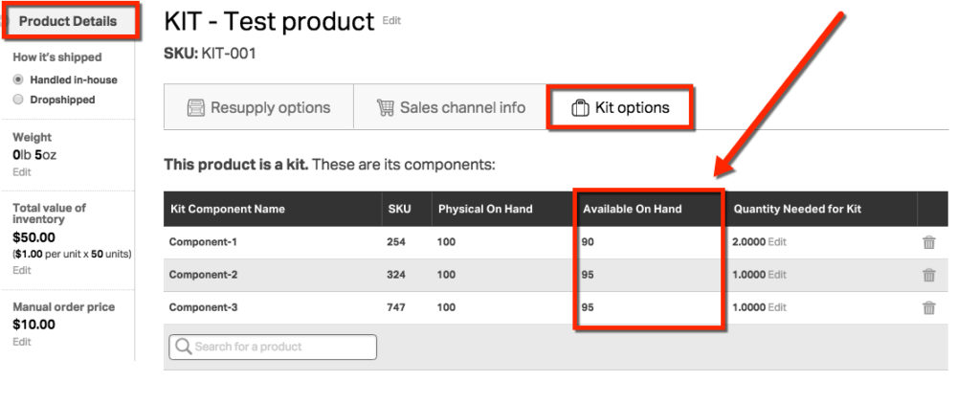Edit the Total value of inventory
The height and width of the screenshot is (404, 980).
[x=21, y=270]
